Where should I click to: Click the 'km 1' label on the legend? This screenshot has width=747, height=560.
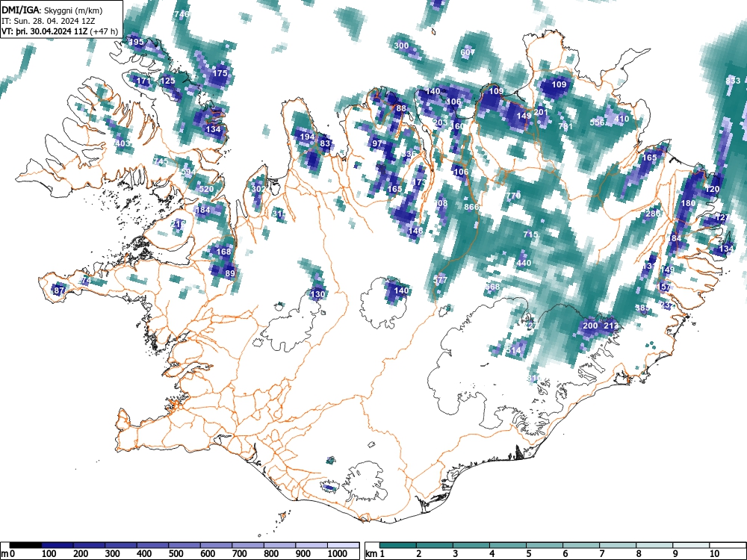click(375, 554)
